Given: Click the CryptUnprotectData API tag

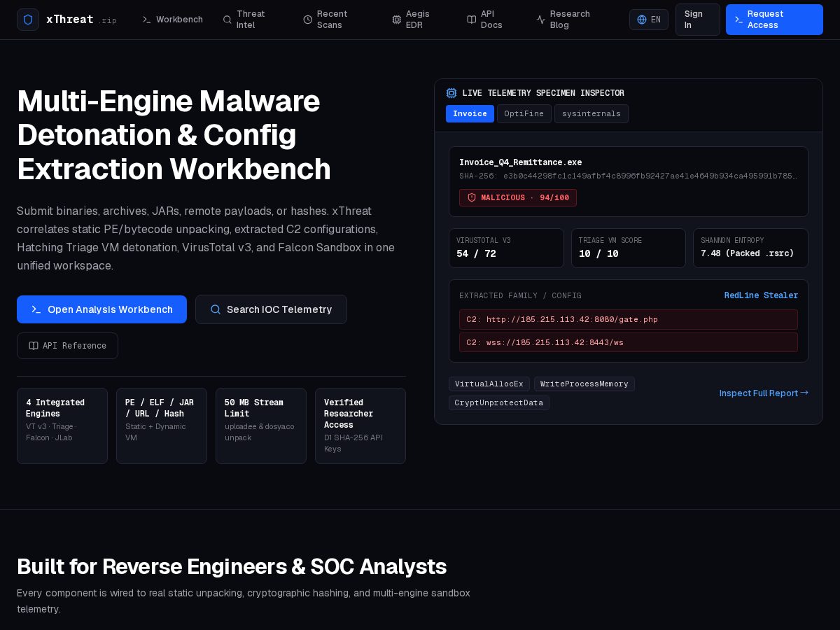Looking at the screenshot, I should 499,403.
